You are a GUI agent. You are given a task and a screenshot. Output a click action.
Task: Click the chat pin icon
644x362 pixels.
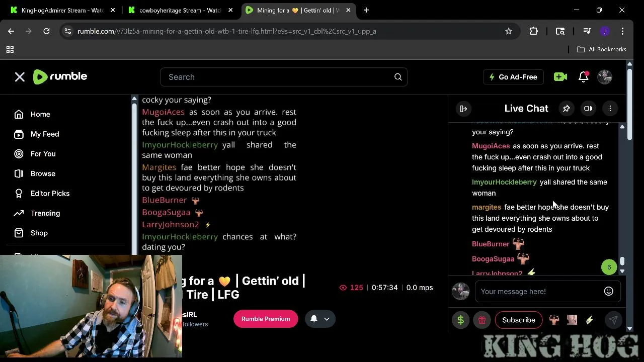pos(567,109)
